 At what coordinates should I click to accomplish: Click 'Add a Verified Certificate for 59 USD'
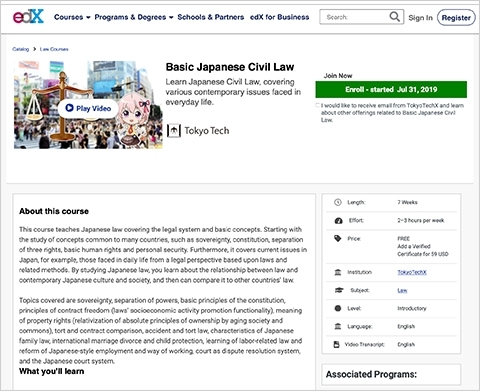point(423,250)
